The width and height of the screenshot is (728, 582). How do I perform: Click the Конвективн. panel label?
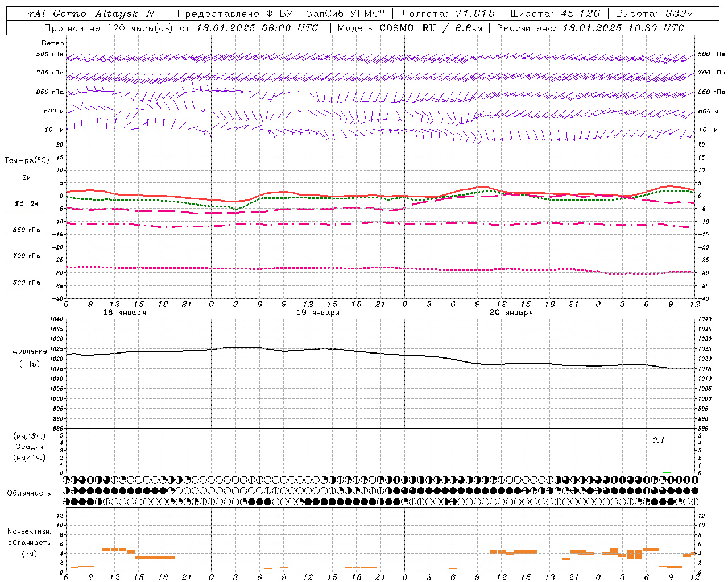[29, 531]
